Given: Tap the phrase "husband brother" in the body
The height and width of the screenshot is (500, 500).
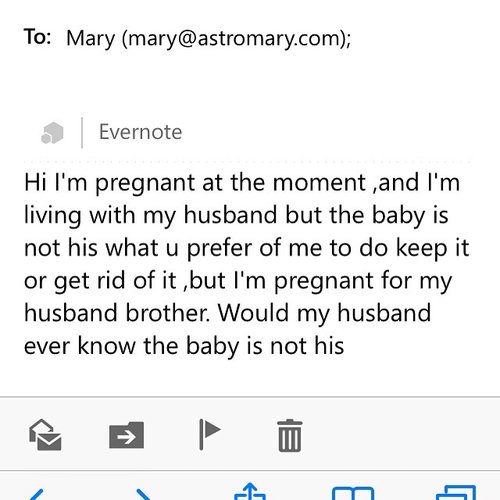Looking at the screenshot, I should click(117, 313).
